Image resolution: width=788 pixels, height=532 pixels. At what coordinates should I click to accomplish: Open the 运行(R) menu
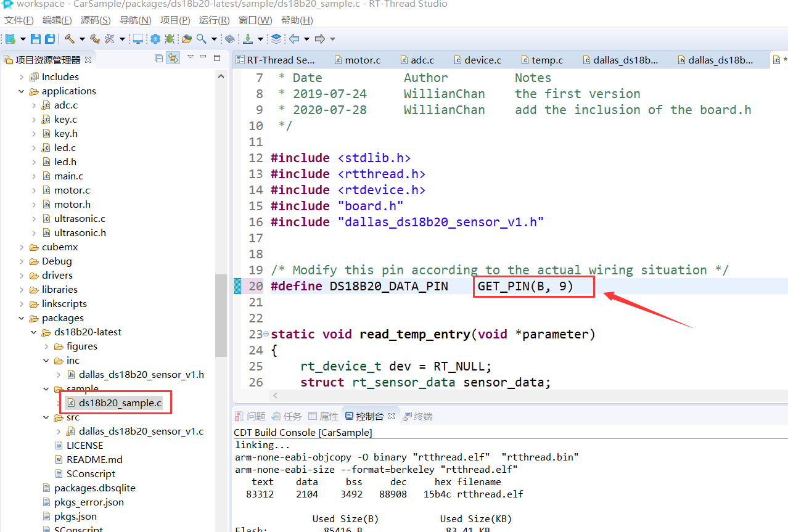click(214, 20)
